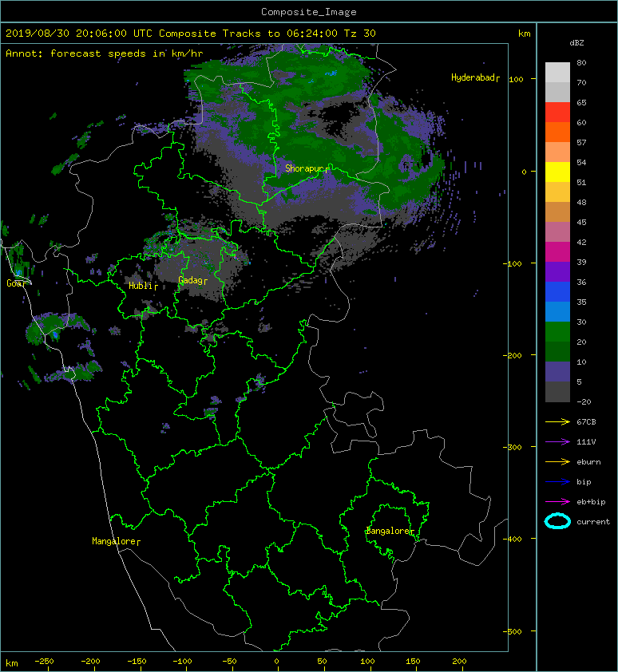
Task: Click the 54 value on dBZ scale
Action: (581, 163)
